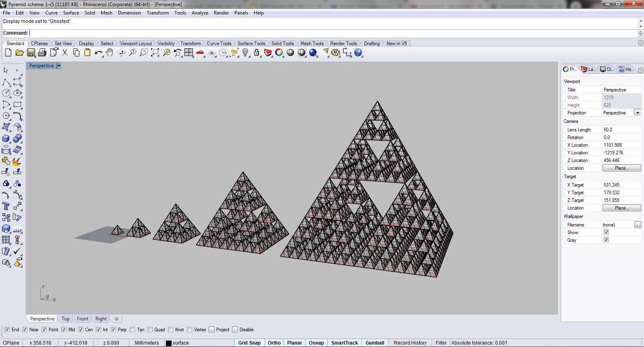
Task: Open the Help question mark icon
Action: tap(358, 53)
